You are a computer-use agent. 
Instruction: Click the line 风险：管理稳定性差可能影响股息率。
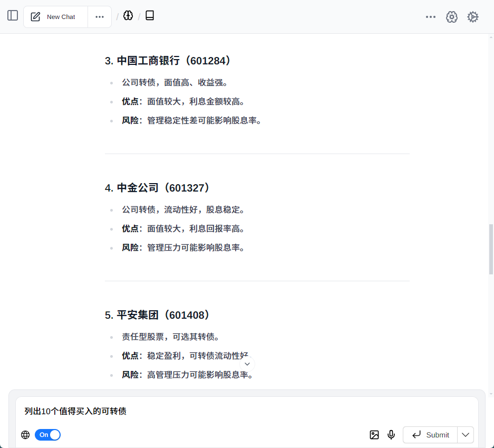coord(191,120)
